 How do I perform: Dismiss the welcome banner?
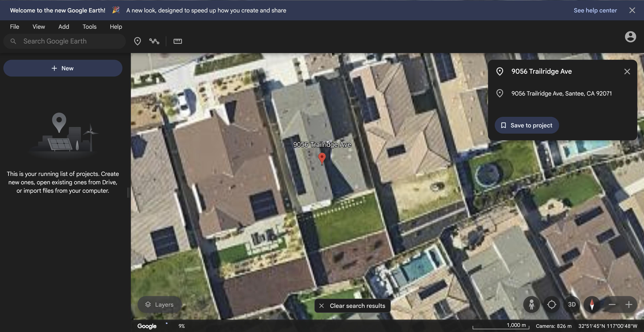click(632, 10)
